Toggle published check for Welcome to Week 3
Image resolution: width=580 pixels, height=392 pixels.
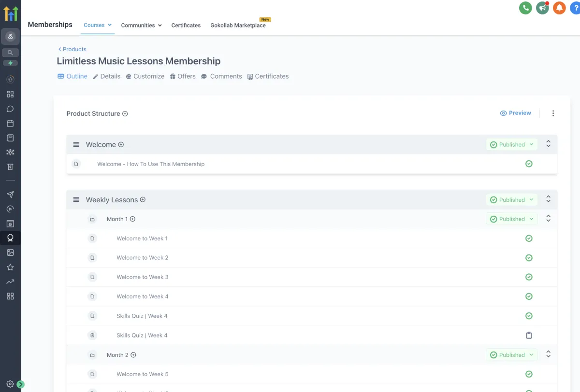click(x=529, y=277)
